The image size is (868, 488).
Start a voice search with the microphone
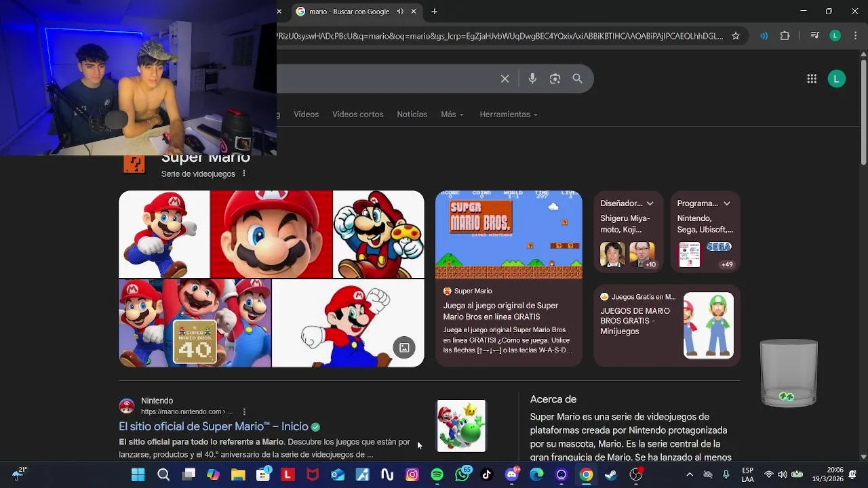coord(532,79)
